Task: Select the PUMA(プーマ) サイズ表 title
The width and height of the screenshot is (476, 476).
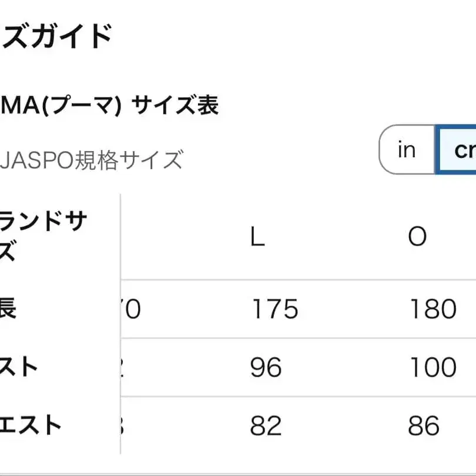Action: [109, 105]
